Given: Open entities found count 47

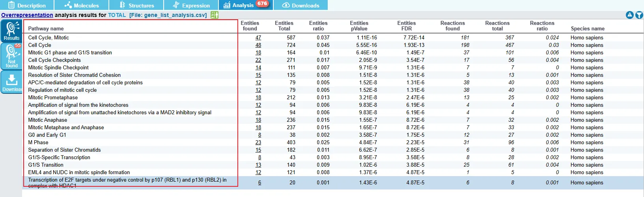Looking at the screenshot, I should pos(258,37).
